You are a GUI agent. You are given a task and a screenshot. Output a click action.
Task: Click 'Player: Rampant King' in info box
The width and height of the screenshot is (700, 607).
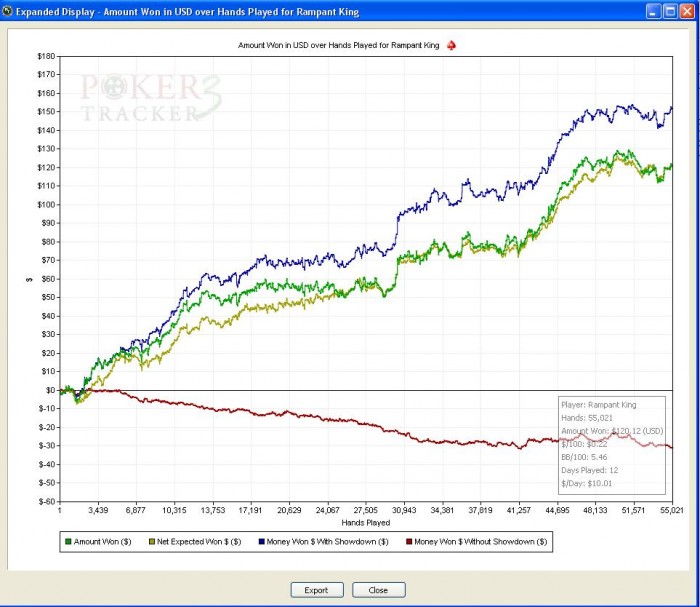point(599,405)
